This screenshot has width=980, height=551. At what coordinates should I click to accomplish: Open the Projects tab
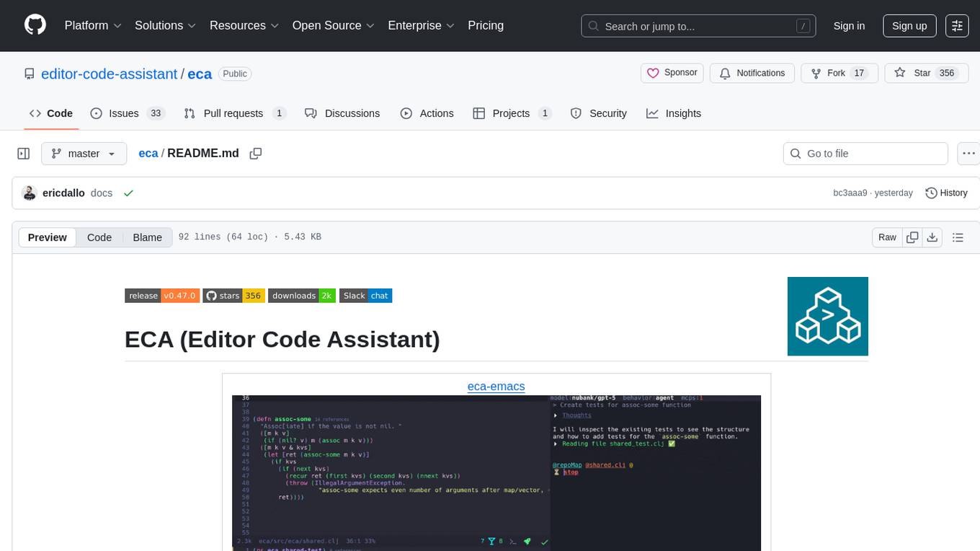coord(512,113)
